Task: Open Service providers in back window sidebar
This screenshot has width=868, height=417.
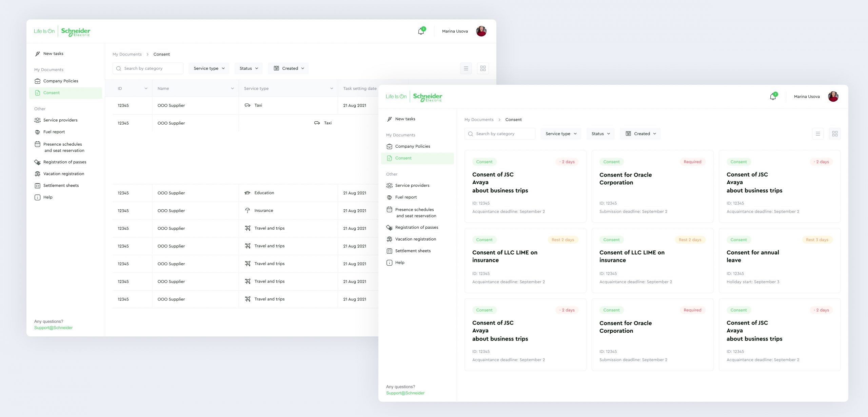Action: click(x=60, y=120)
